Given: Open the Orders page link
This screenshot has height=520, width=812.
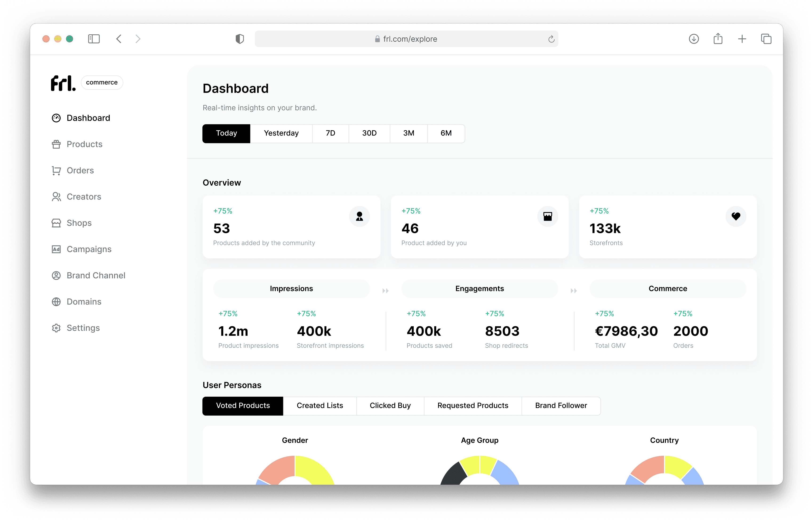Looking at the screenshot, I should (80, 171).
